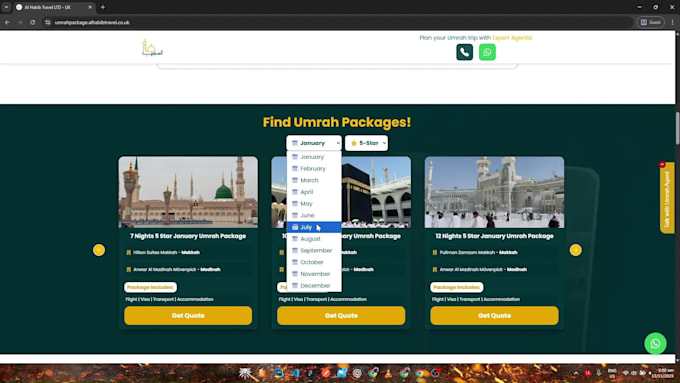
Task: Open the floating WhatsApp chat bubble
Action: click(x=655, y=344)
